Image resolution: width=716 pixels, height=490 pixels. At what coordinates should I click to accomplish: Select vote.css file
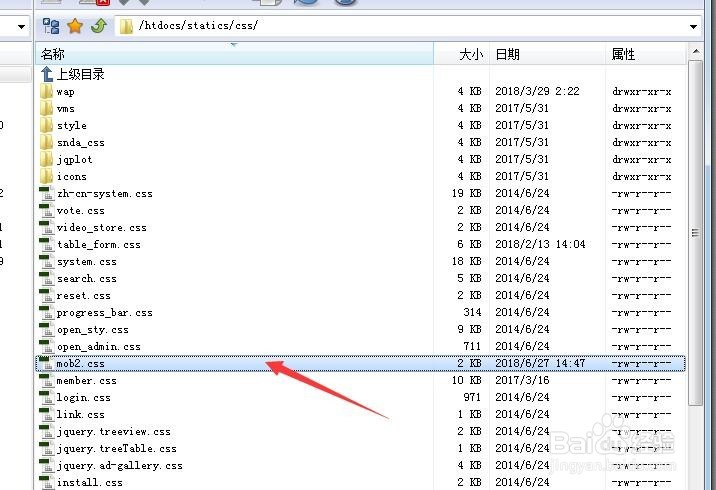(x=73, y=211)
